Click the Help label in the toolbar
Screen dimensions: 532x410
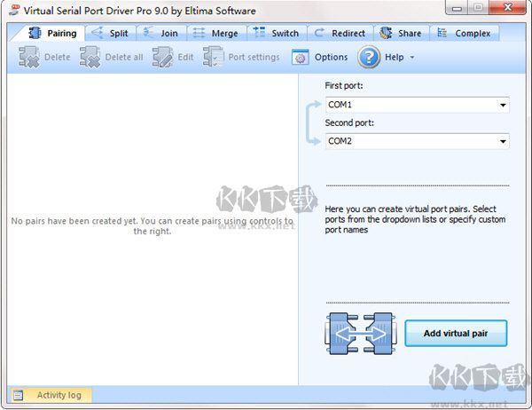395,57
